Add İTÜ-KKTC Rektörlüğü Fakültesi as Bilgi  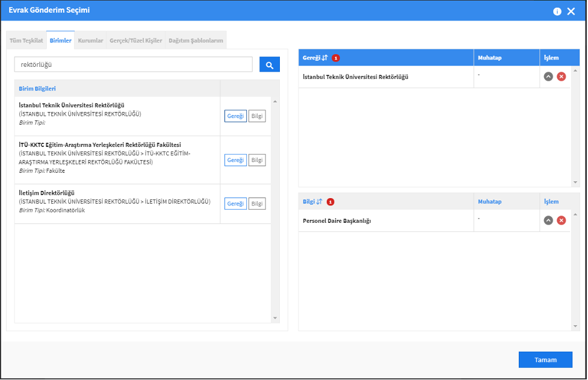point(257,160)
